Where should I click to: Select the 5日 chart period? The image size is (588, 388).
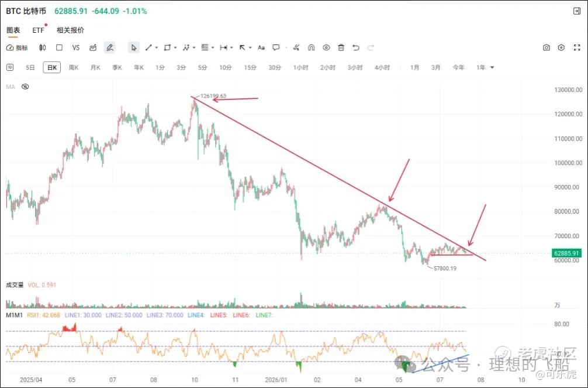tap(30, 68)
